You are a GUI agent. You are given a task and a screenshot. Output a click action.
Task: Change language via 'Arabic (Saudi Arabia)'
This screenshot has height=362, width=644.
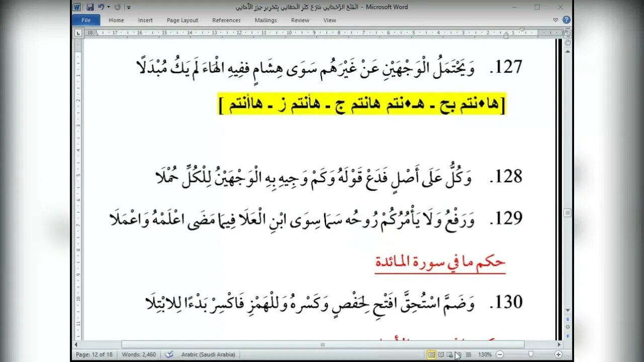[208, 354]
